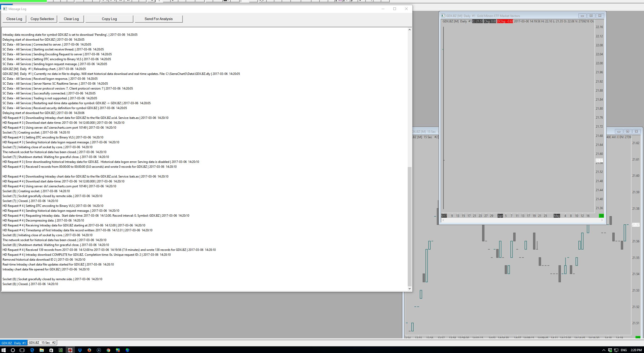Open File Explorer taskbar icon
This screenshot has width=644, height=353.
pyautogui.click(x=42, y=350)
